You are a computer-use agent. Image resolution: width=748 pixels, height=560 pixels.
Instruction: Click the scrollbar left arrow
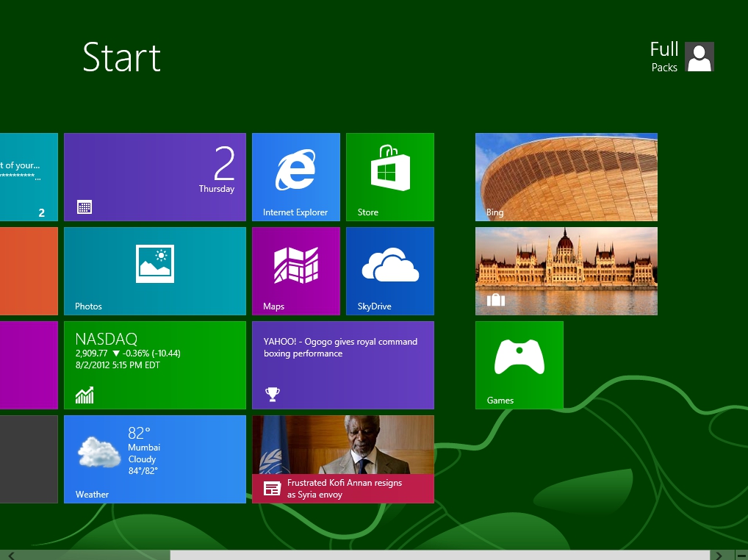click(12, 556)
